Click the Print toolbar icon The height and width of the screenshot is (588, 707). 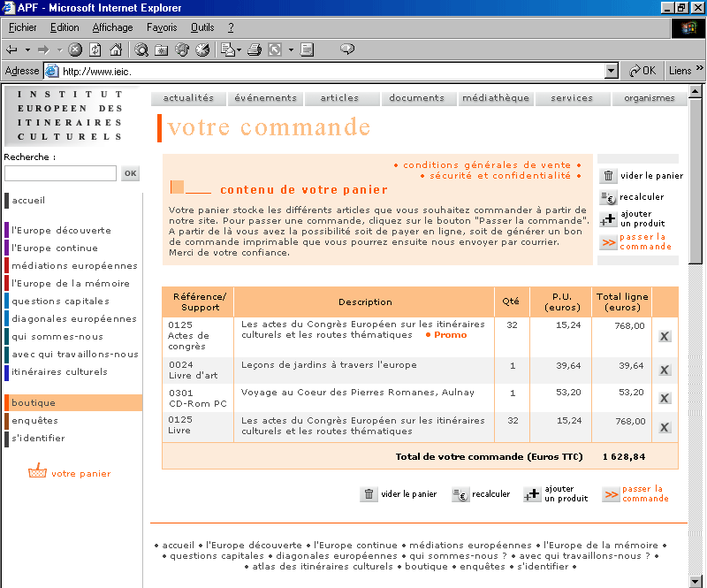click(255, 50)
